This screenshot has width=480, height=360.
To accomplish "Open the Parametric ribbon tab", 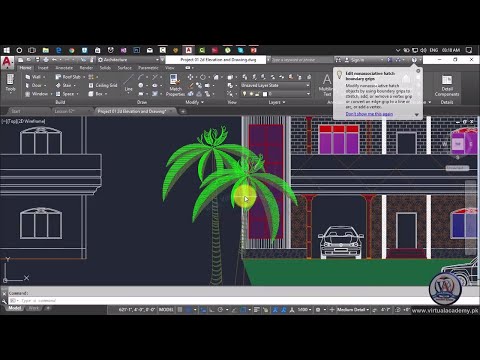I will click(148, 68).
